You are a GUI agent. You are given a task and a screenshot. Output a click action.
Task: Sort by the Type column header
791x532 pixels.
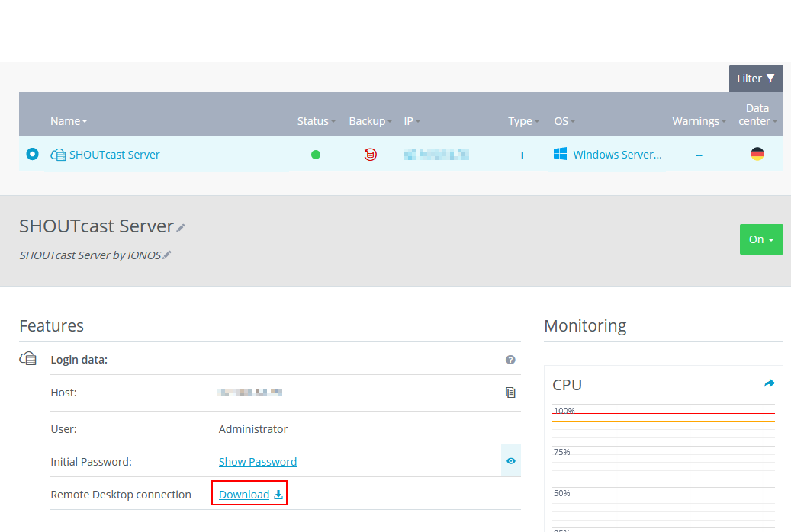point(523,121)
